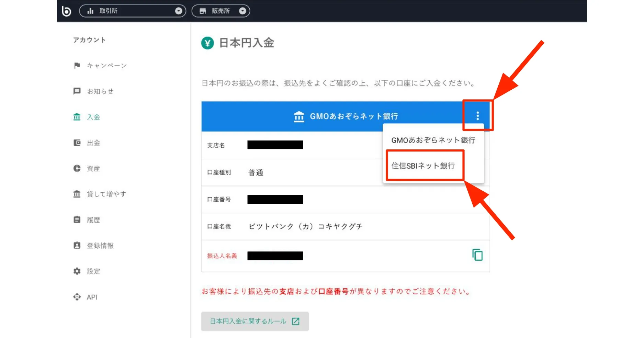Open 設定 via gear icon
The height and width of the screenshot is (338, 644).
click(x=77, y=271)
